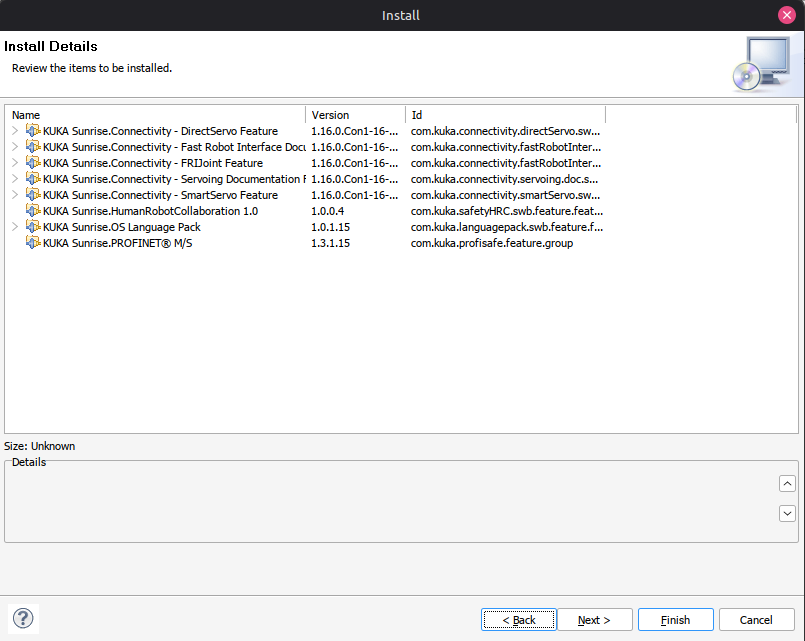
Task: Click the Servoing Documentation row icon
Action: click(x=33, y=179)
